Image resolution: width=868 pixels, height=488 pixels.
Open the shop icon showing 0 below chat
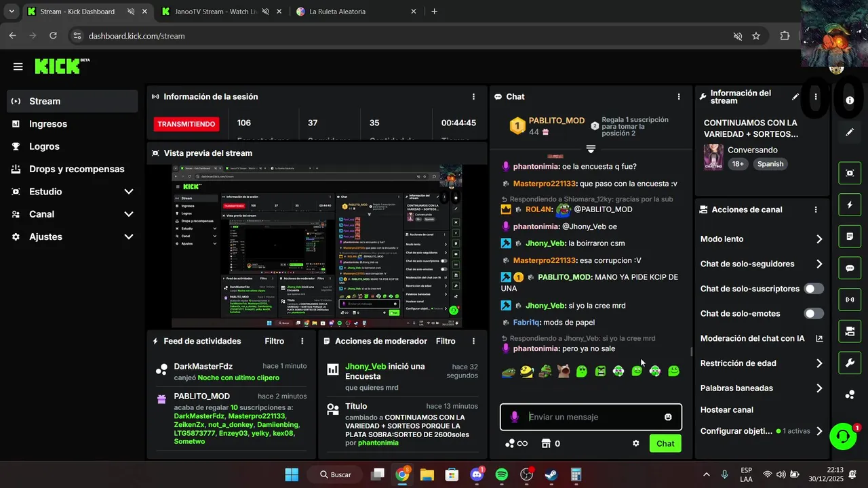click(551, 443)
